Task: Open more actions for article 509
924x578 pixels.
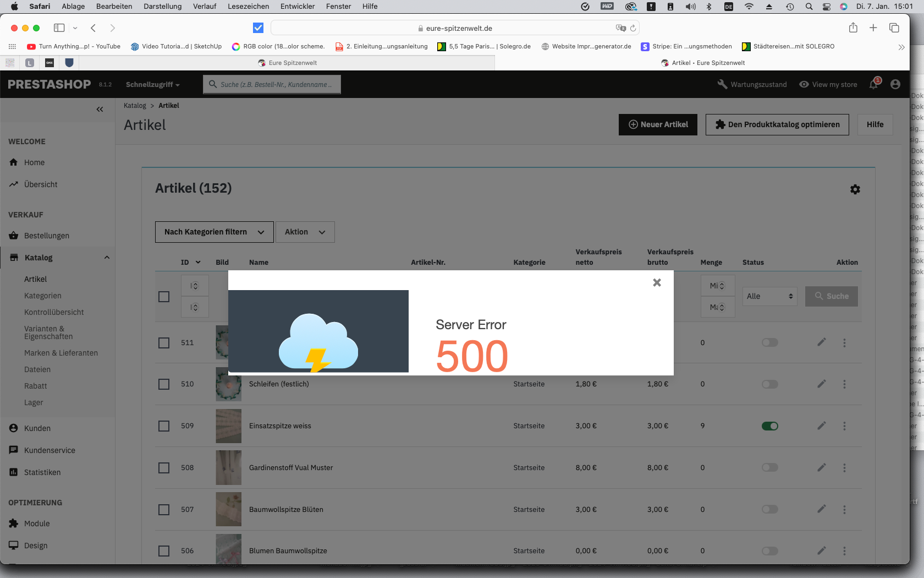Action: pyautogui.click(x=844, y=426)
